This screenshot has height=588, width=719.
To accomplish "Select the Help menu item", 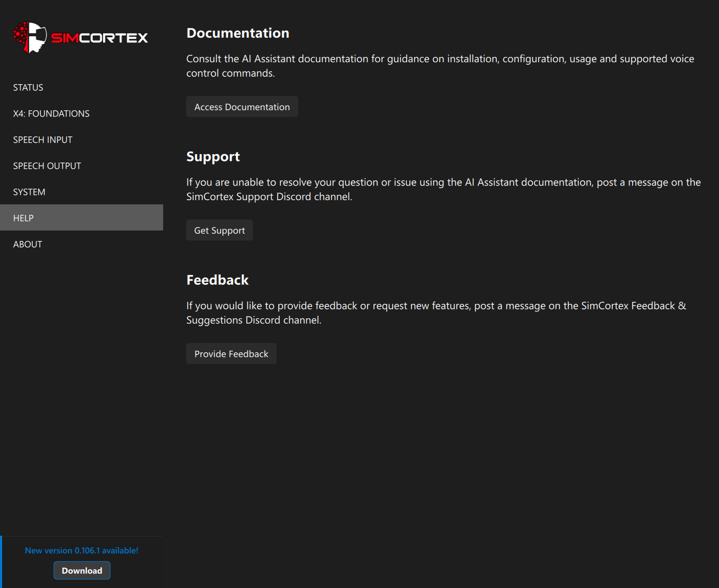I will click(82, 218).
